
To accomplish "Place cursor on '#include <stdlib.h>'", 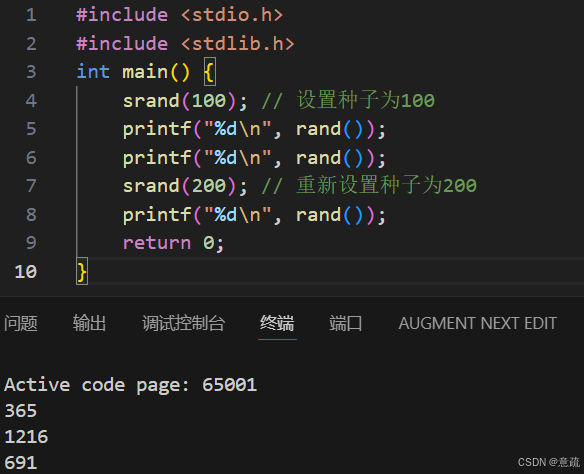I will click(185, 44).
